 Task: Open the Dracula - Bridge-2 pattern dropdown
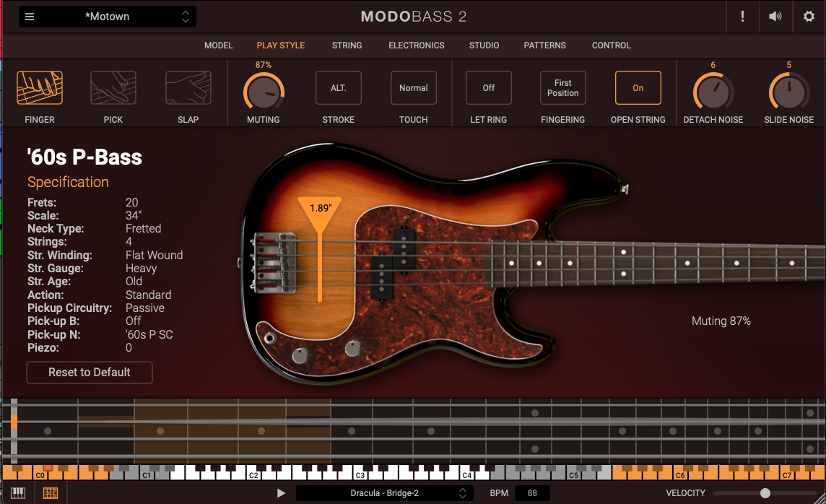tap(384, 493)
